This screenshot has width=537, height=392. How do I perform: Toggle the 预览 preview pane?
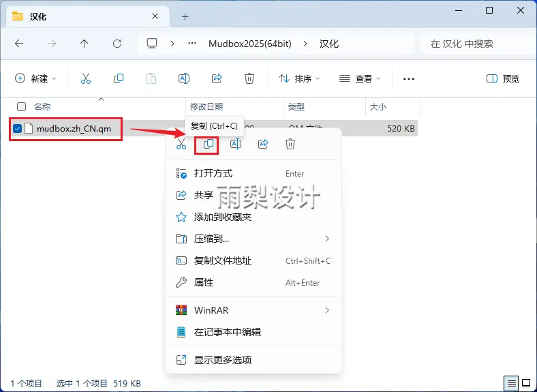pyautogui.click(x=503, y=78)
